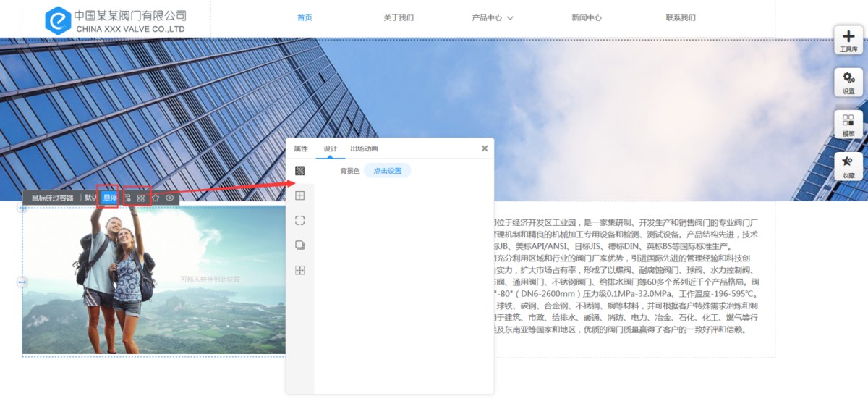Open the 新闻中心 nav item
Image resolution: width=868 pixels, height=404 pixels.
pos(586,17)
